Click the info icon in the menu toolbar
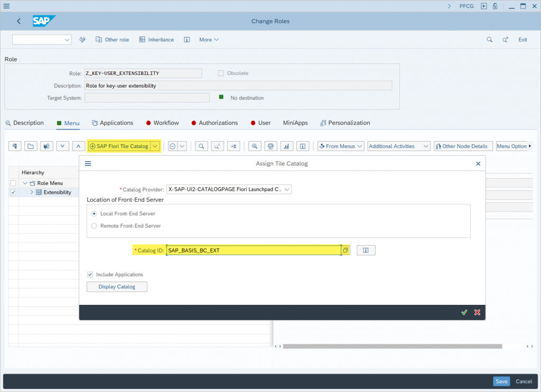 point(303,146)
